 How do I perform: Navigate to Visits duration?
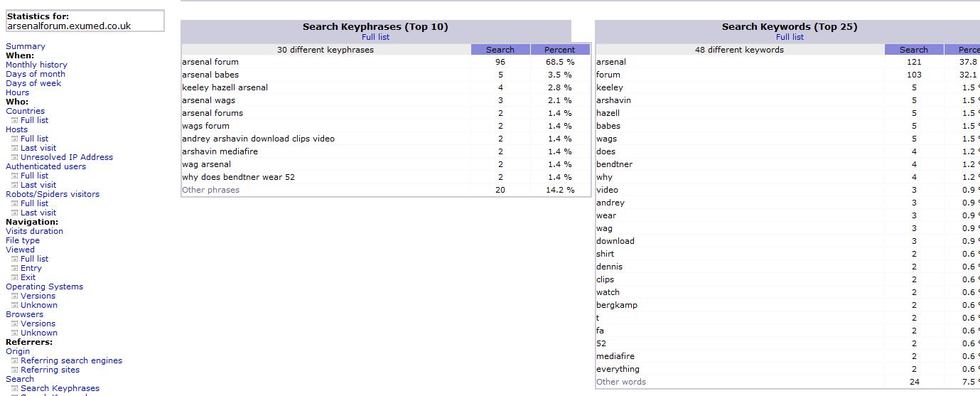pos(34,231)
